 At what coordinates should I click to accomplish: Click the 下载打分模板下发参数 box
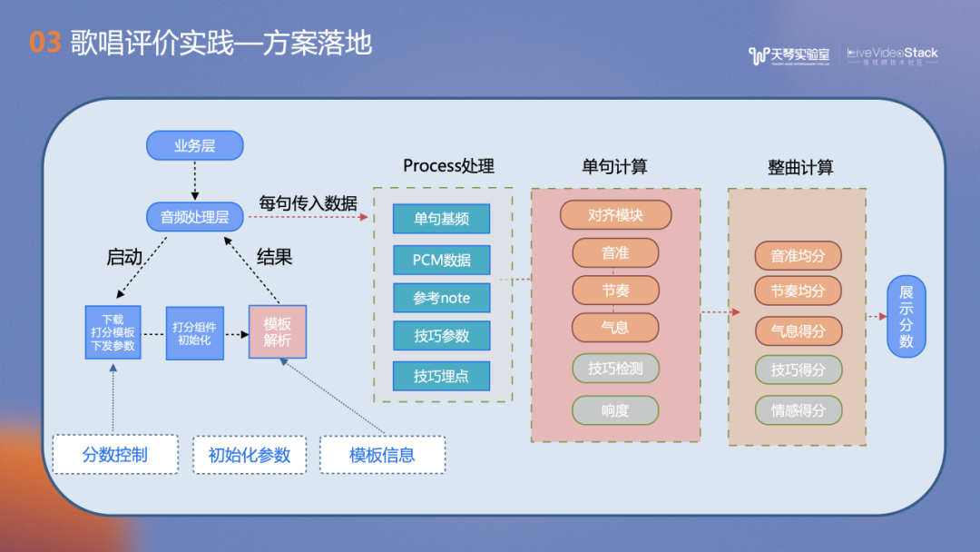click(x=113, y=332)
